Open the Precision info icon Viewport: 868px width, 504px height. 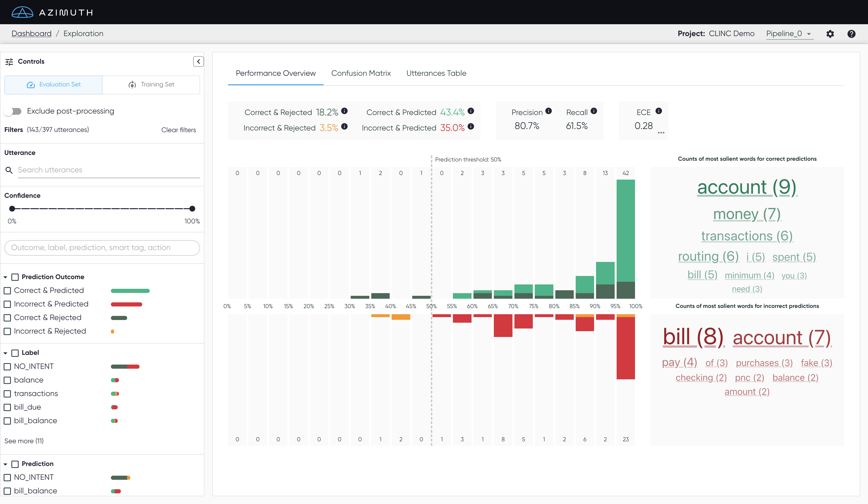[549, 111]
